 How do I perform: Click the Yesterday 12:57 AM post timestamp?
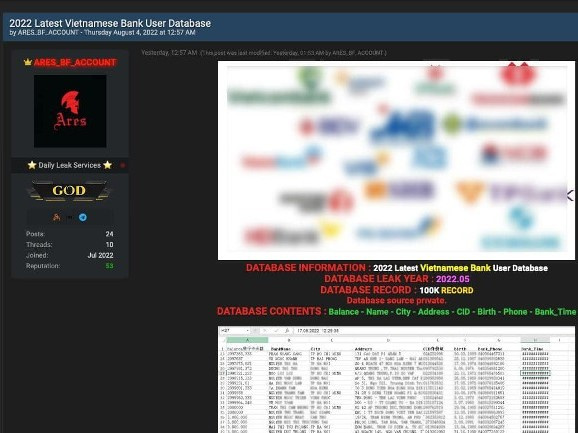pyautogui.click(x=169, y=53)
